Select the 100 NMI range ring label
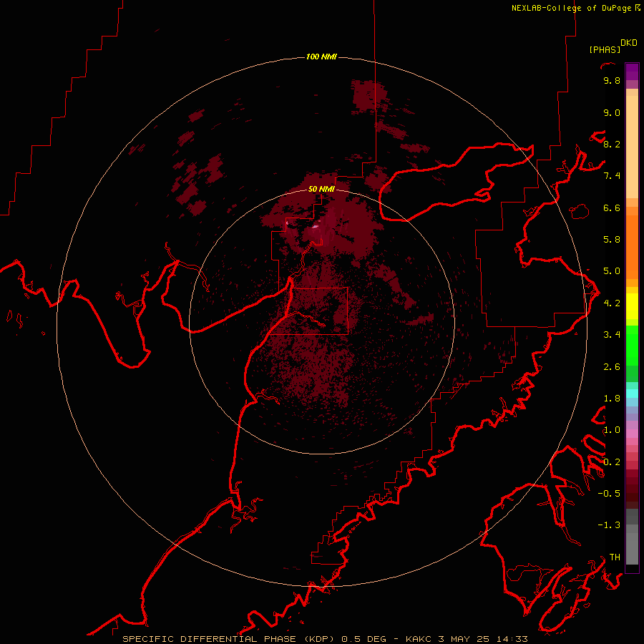This screenshot has height=644, width=644. [321, 57]
